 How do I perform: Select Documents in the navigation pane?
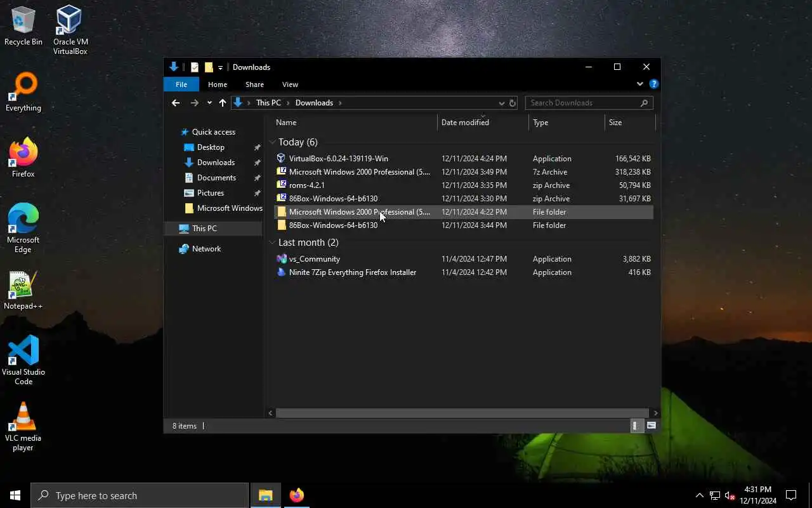[x=216, y=178]
